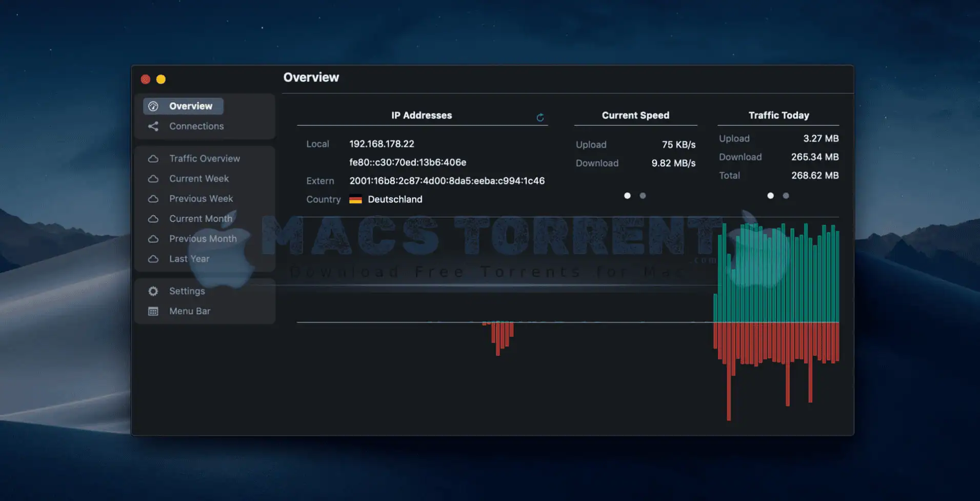Click upload speed value 75 KB/s
980x501 pixels.
tap(678, 145)
